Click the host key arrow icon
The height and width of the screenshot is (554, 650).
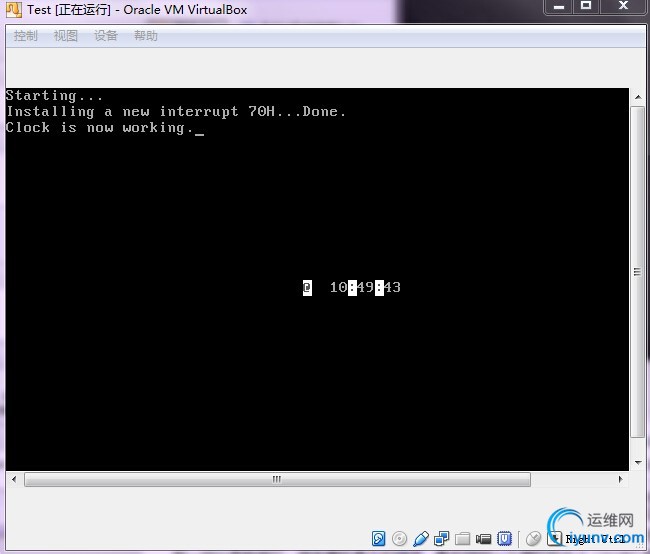[x=555, y=538]
